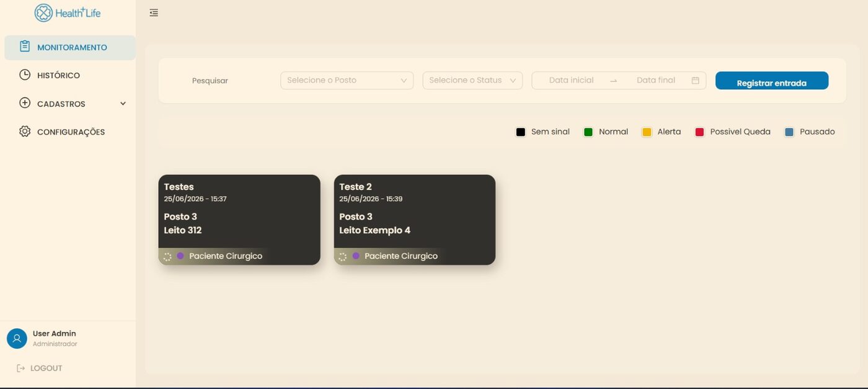Open the Testes patient card

(239, 220)
